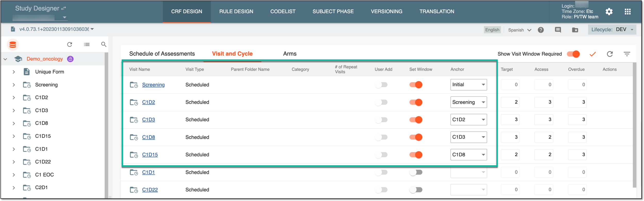644x201 pixels.
Task: Open the C1D1 visit link
Action: point(149,172)
